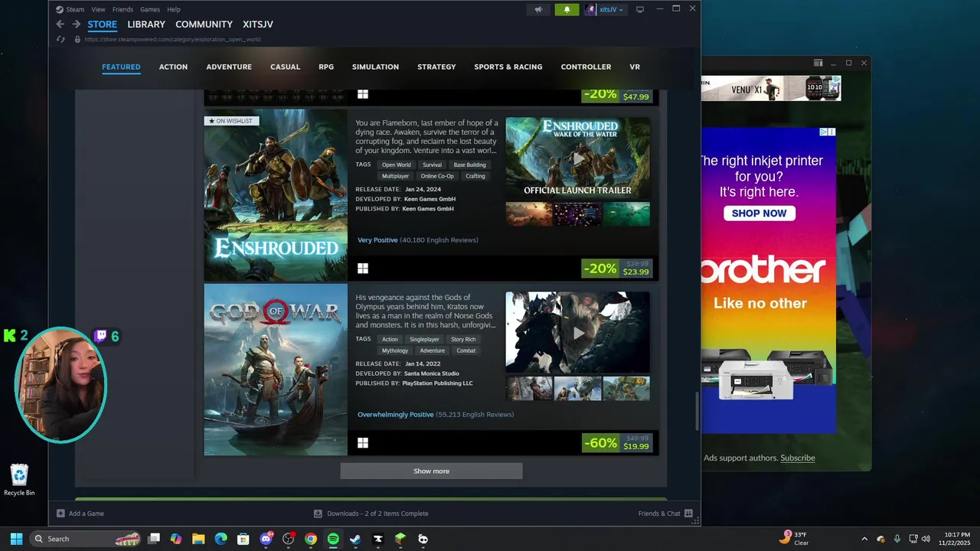Select the CONTROLLER category tab
Image resolution: width=980 pixels, height=551 pixels.
coord(586,67)
